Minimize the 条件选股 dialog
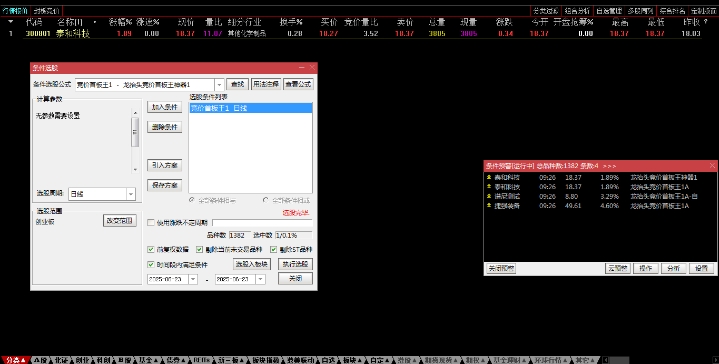This screenshot has height=364, width=719. tap(302, 67)
